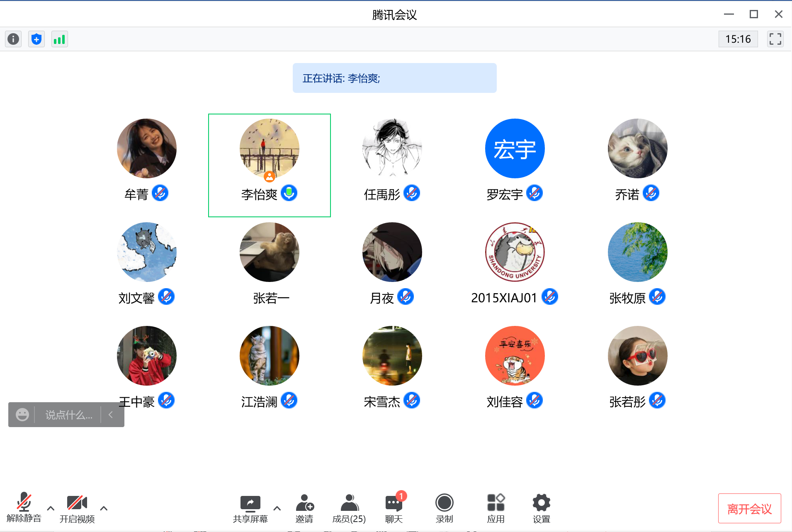792x532 pixels.
Task: Click the muted mic icon next to 牟菁
Action: point(160,193)
